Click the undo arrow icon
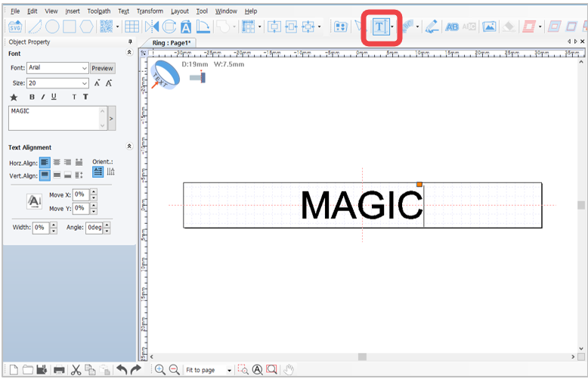588x379 pixels. tap(122, 370)
